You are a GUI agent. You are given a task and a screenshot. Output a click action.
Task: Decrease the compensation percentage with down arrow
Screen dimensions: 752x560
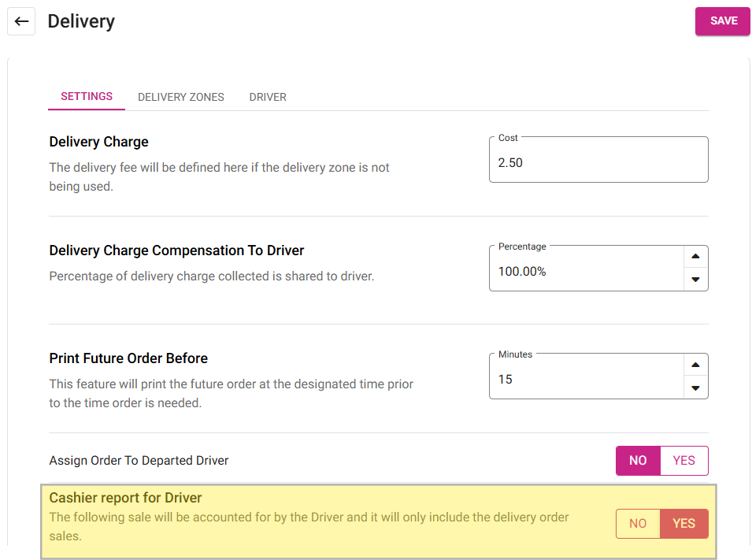click(695, 279)
